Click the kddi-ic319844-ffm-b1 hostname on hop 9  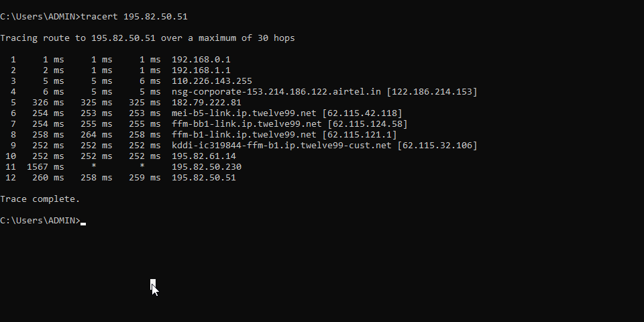click(x=281, y=146)
